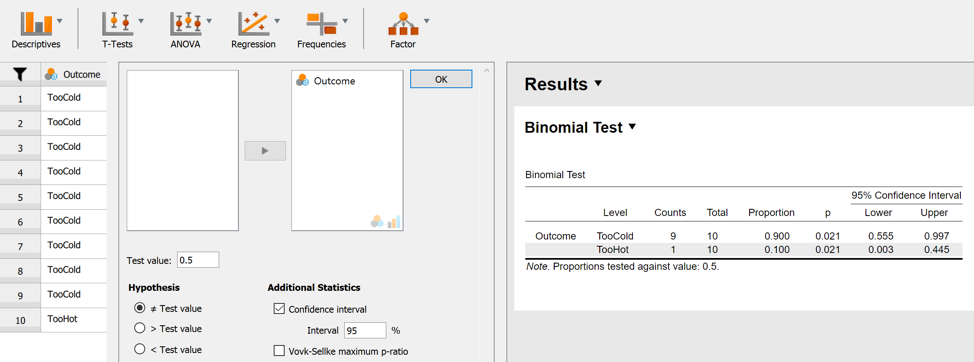Select the ≠ Test value hypothesis
Screen dimensions: 974x362
pyautogui.click(x=140, y=308)
